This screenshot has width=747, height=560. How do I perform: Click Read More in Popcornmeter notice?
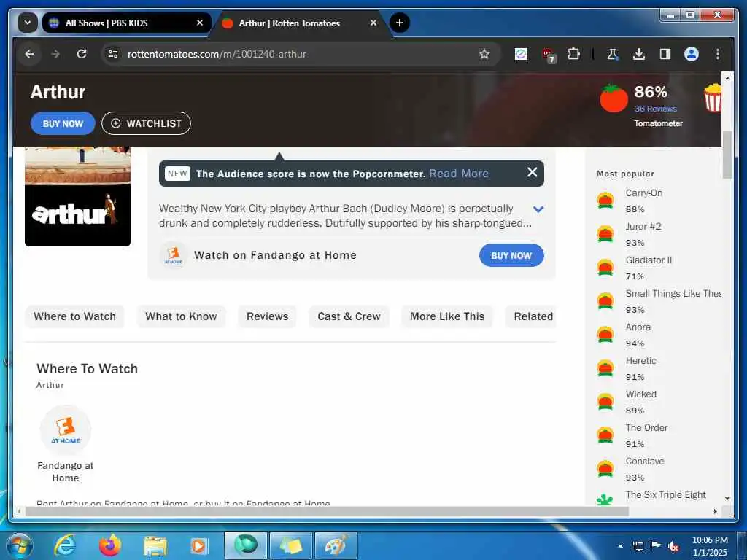point(458,174)
